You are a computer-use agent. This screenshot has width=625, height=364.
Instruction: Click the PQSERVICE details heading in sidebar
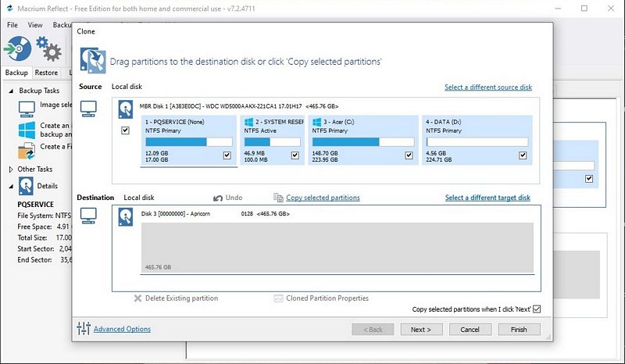click(35, 205)
